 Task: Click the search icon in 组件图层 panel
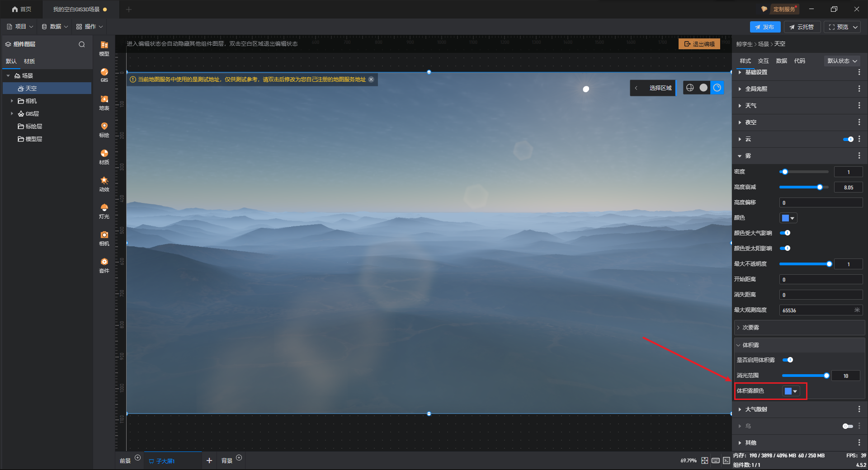tap(82, 44)
